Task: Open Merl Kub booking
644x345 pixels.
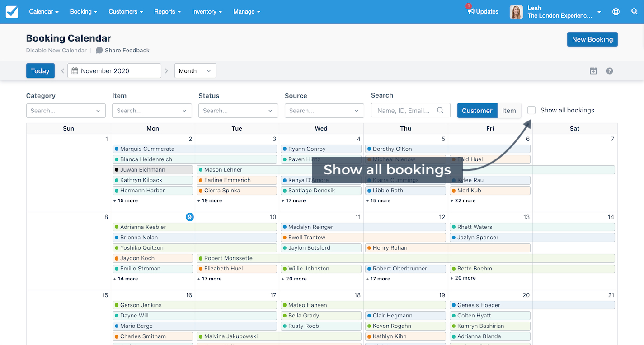Action: coord(490,191)
